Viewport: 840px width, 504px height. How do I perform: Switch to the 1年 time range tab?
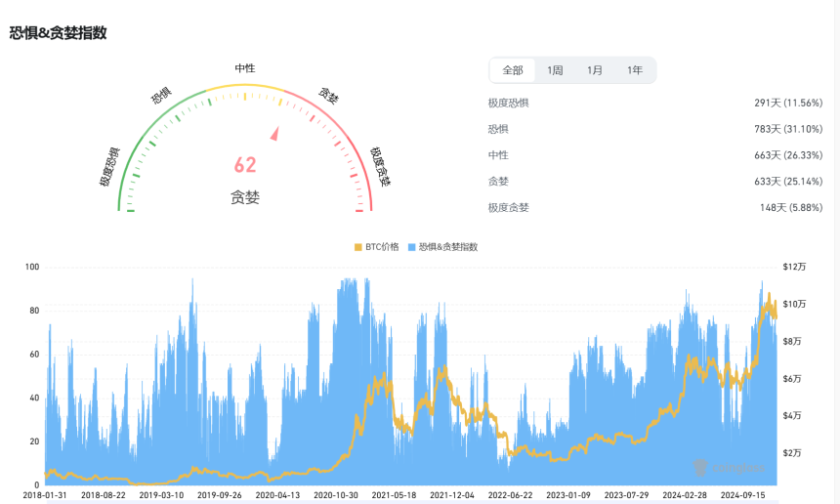pyautogui.click(x=634, y=70)
